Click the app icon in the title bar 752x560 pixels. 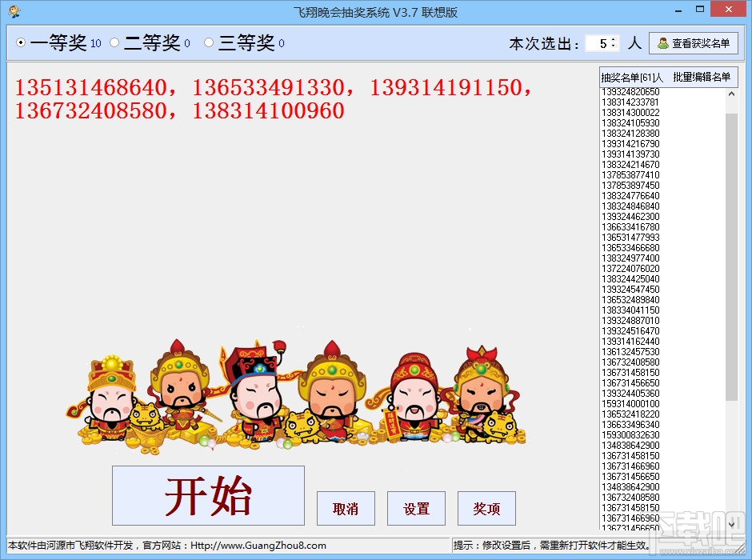(x=14, y=11)
